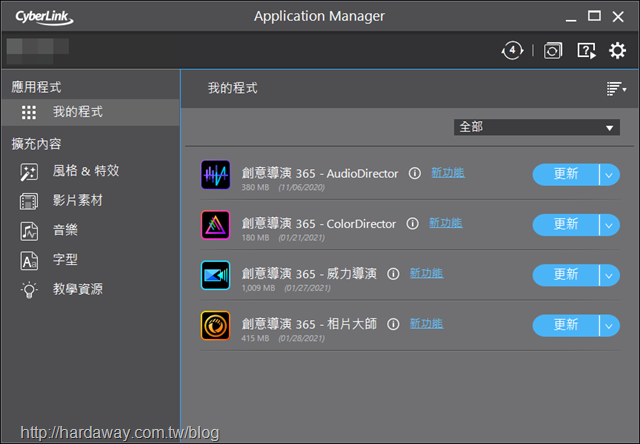The image size is (640, 444).
Task: Expand the 全部 filter dropdown
Action: pos(537,127)
